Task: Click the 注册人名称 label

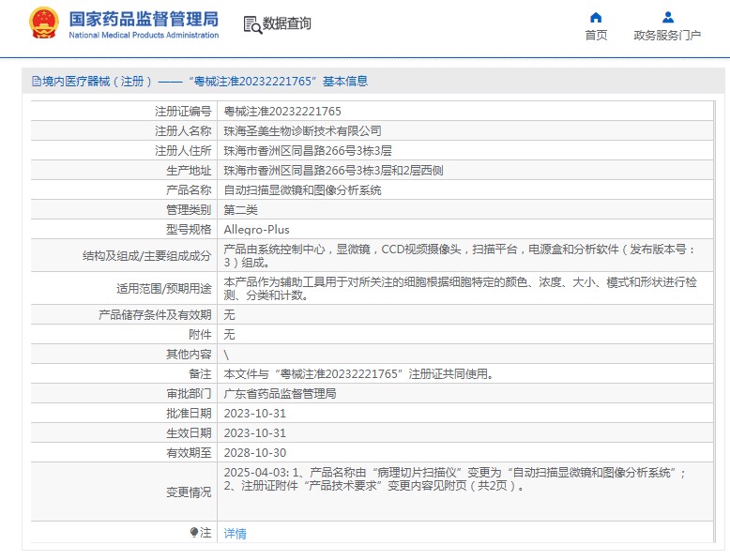Action: click(183, 130)
